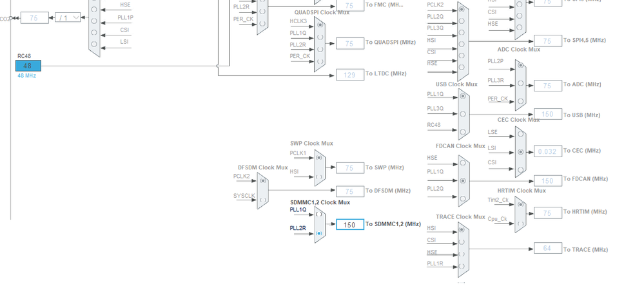This screenshot has width=644, height=286.
Task: Select SYSCLK in DFSDM Clock Mux
Action: point(263,200)
